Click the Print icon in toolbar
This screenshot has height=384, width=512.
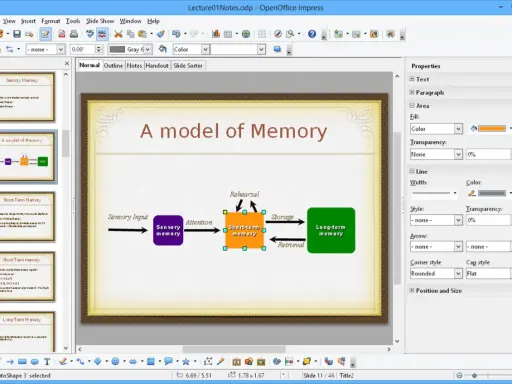click(74, 34)
